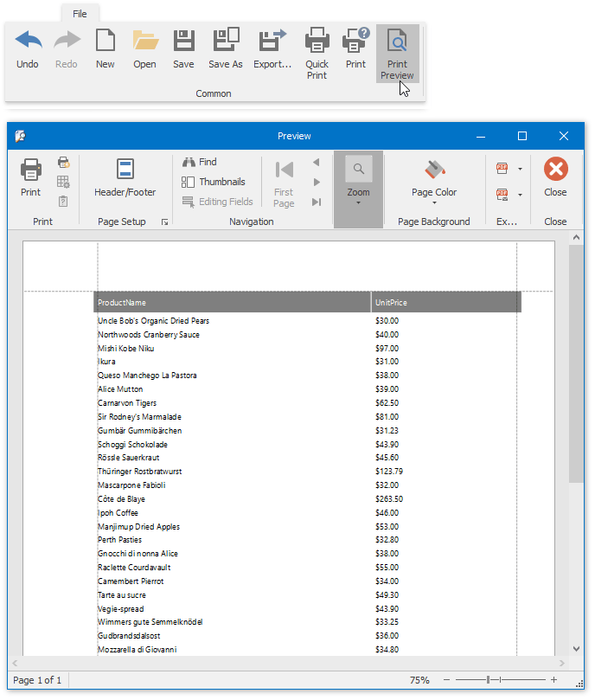Open the Page Setup dialog launcher

point(164,222)
